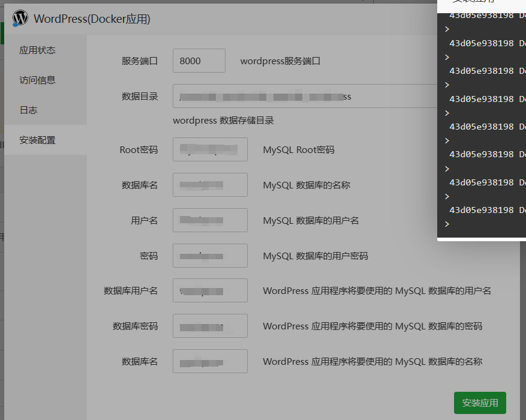Viewport: 526px width, 420px height.
Task: Click the green 安装应用 button
Action: pos(480,403)
